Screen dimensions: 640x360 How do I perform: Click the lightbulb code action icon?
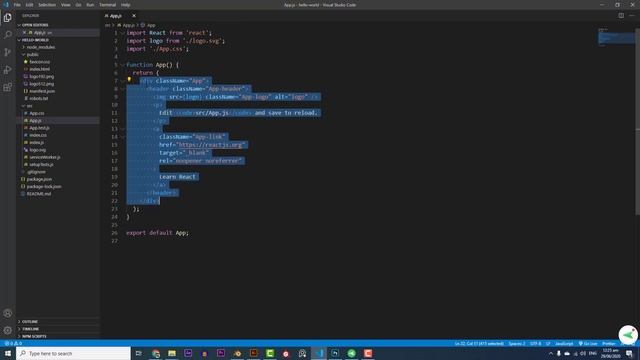coord(129,80)
